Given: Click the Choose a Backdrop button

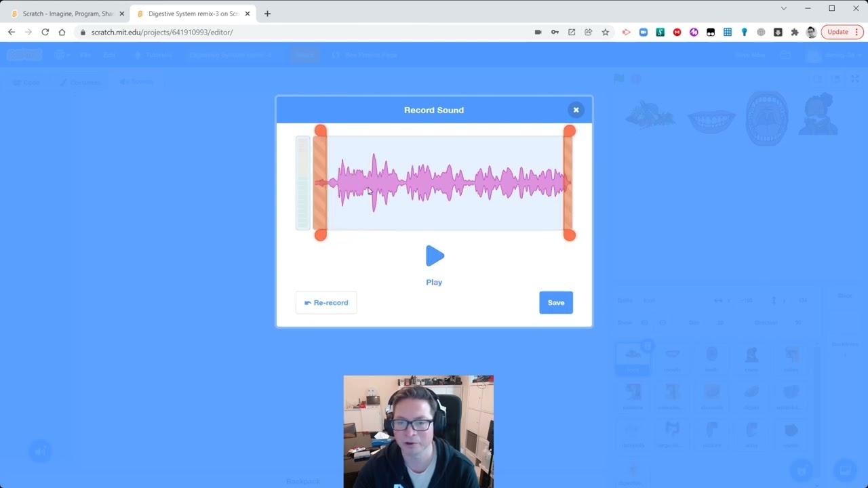Looking at the screenshot, I should pyautogui.click(x=845, y=469).
